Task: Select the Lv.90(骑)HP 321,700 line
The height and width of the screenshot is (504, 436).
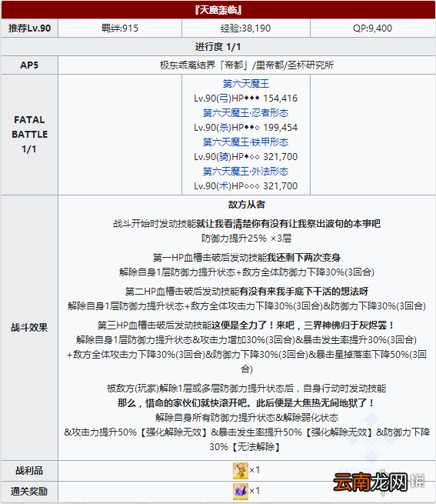Action: [x=246, y=157]
